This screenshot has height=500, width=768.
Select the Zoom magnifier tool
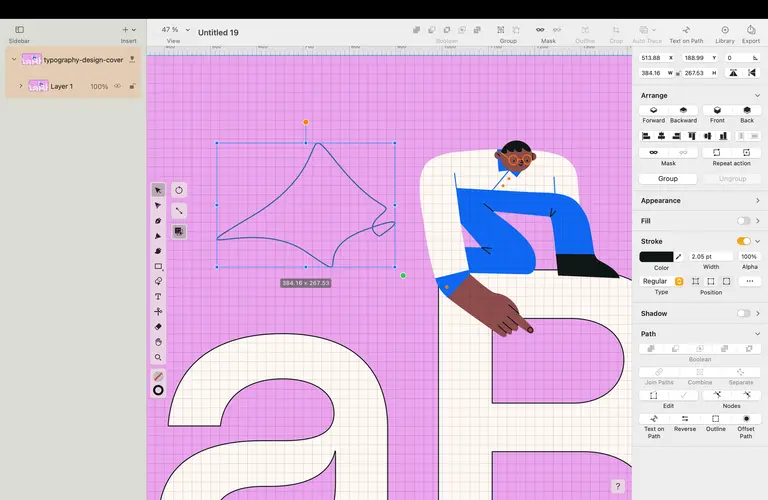[158, 357]
